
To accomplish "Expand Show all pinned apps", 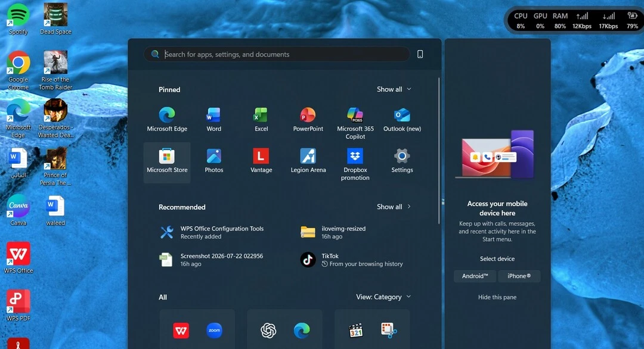I will pos(394,89).
